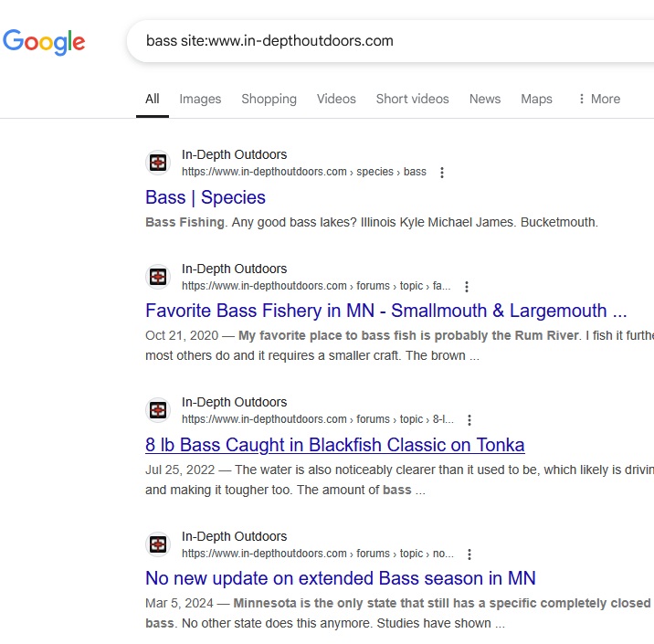This screenshot has width=654, height=644.
Task: Click In-Depth Outdoors site name above Bass | Species
Action: click(x=235, y=154)
